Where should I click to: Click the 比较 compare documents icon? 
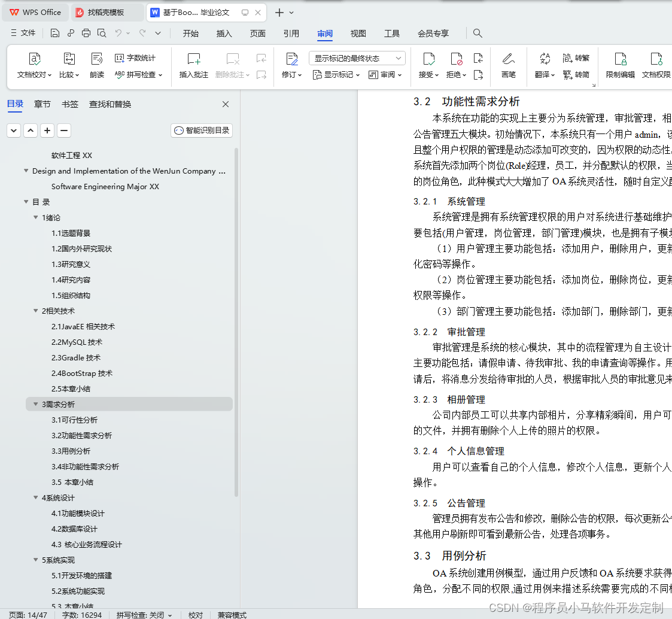coord(68,66)
